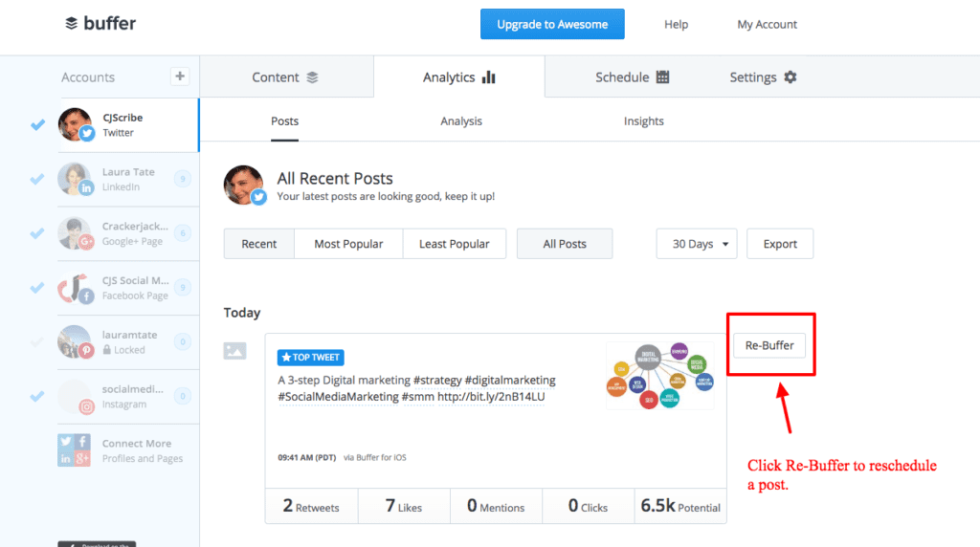Screen dimensions: 980x547
Task: Click the Content stack icon
Action: tap(313, 77)
